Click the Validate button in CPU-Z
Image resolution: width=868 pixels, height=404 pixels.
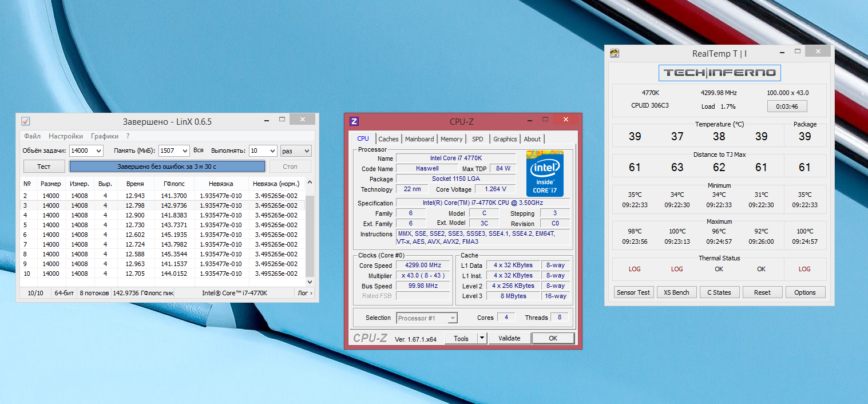click(509, 338)
